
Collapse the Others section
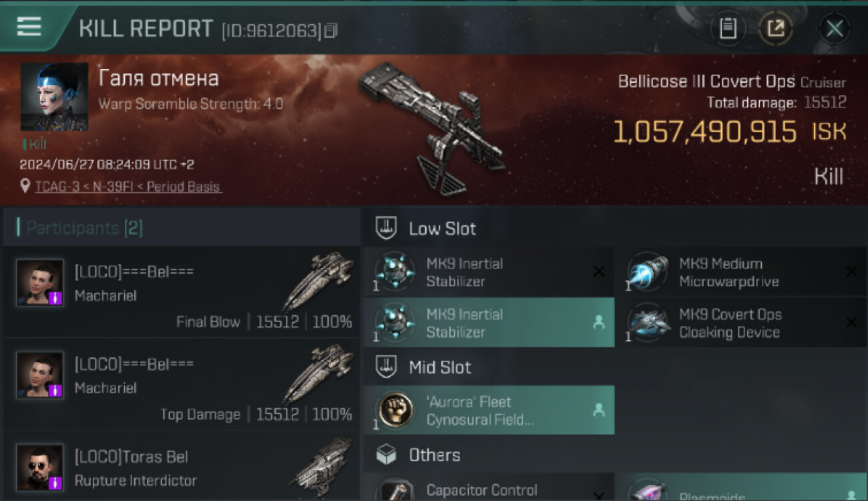[387, 455]
